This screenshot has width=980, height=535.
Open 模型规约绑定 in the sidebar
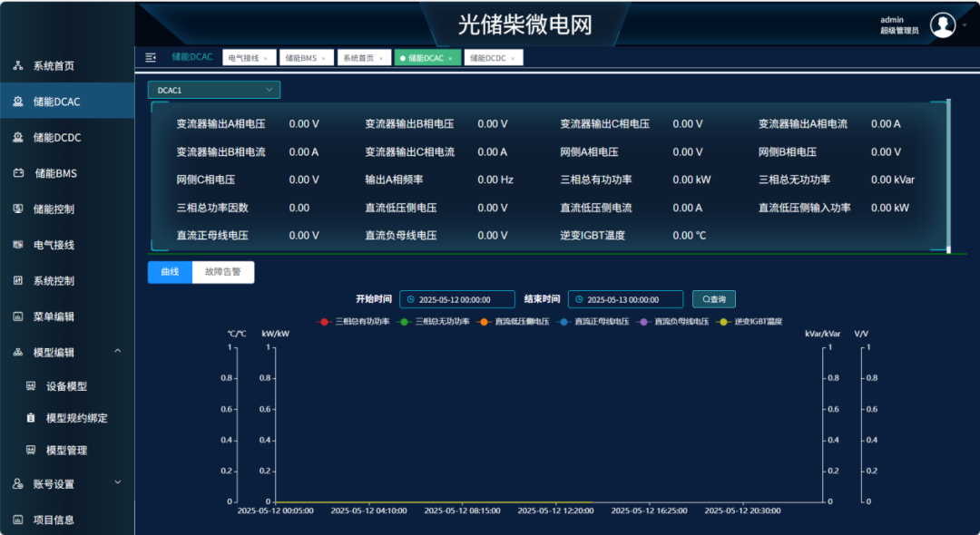(76, 418)
